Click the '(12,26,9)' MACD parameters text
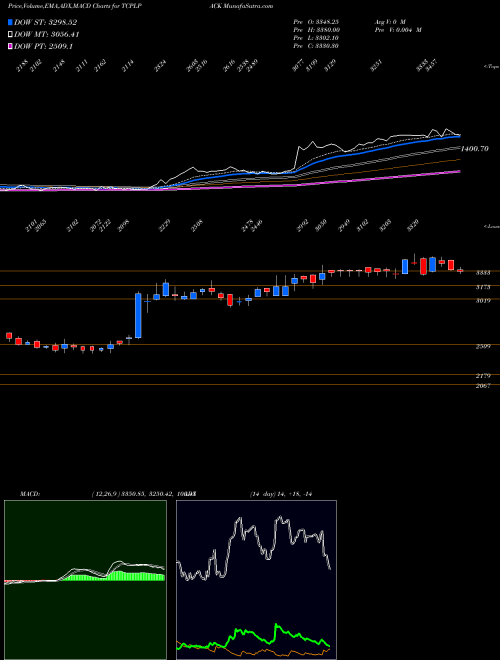The height and width of the screenshot is (660, 500). coord(106,494)
